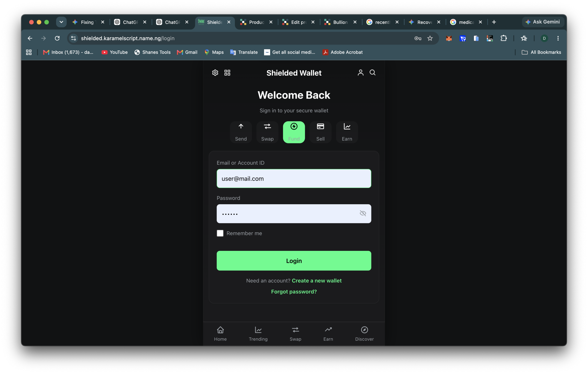Open Earn chart quick action
Screen dimensions: 588x374
[347, 132]
